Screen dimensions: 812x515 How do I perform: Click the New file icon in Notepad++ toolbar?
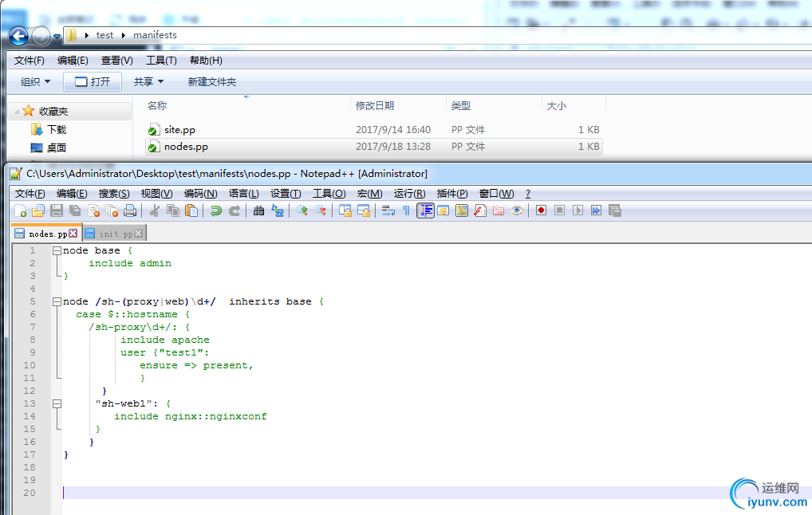point(21,210)
